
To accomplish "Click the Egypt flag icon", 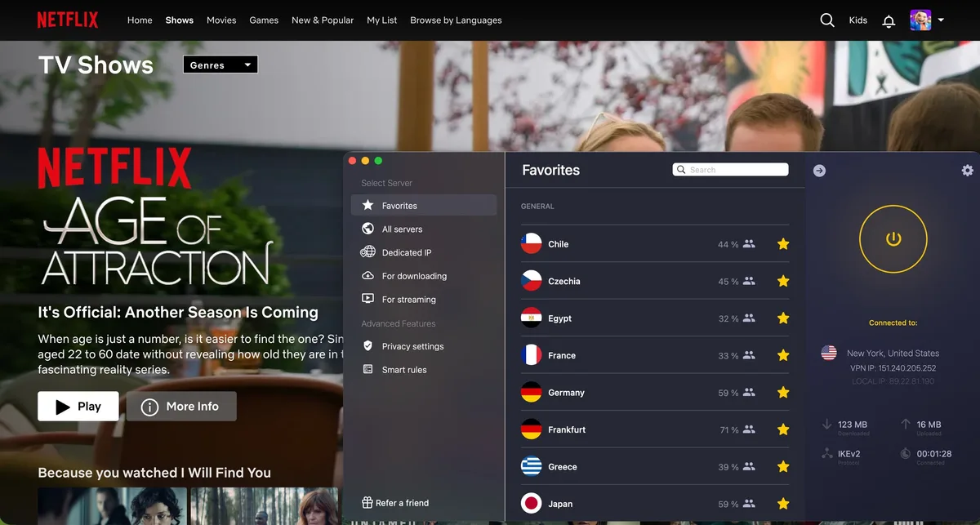I will (532, 318).
